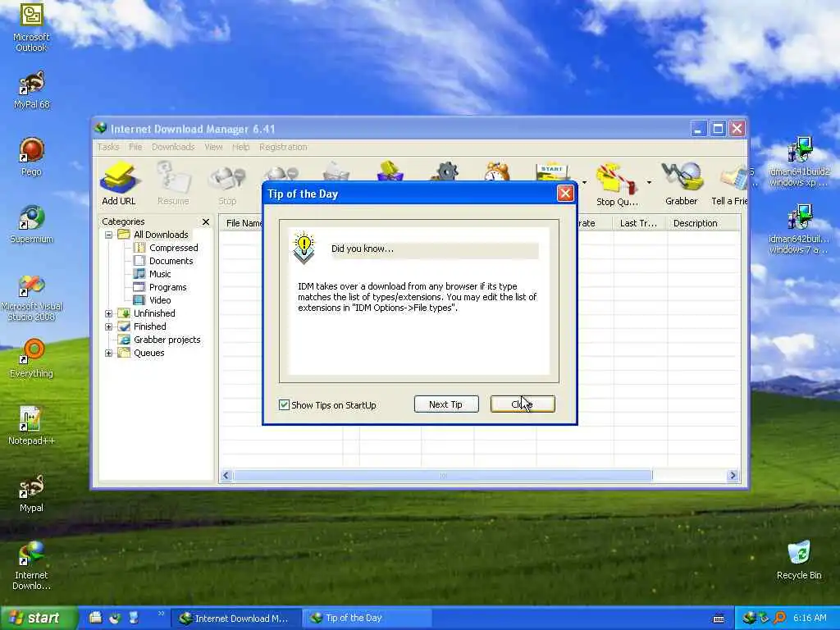Click the orange magnifier tray icon
Viewport: 840px width, 630px height.
click(x=780, y=619)
